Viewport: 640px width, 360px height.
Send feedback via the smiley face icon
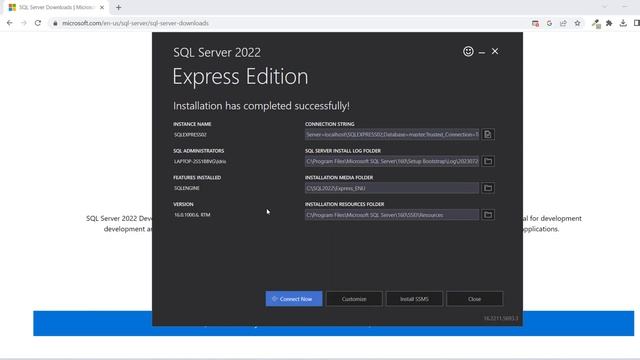pyautogui.click(x=468, y=51)
